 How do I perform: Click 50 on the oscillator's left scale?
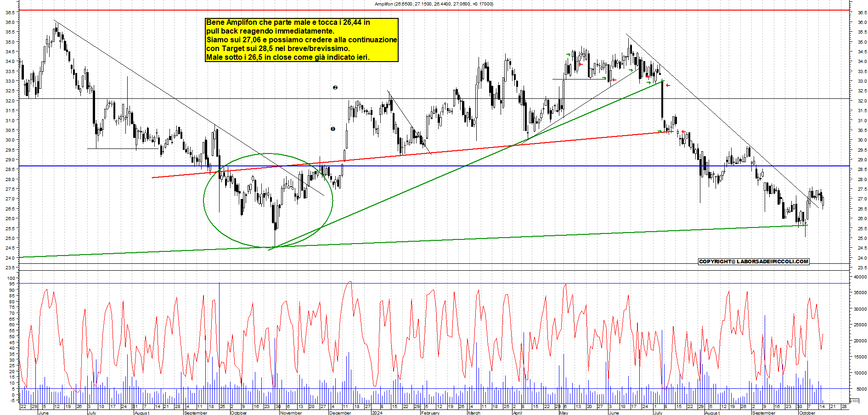[x=12, y=336]
